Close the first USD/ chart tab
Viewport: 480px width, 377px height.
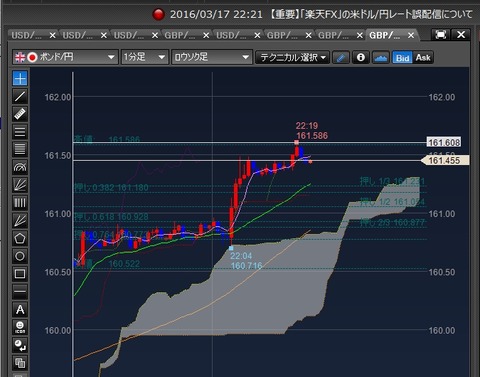pyautogui.click(x=52, y=35)
